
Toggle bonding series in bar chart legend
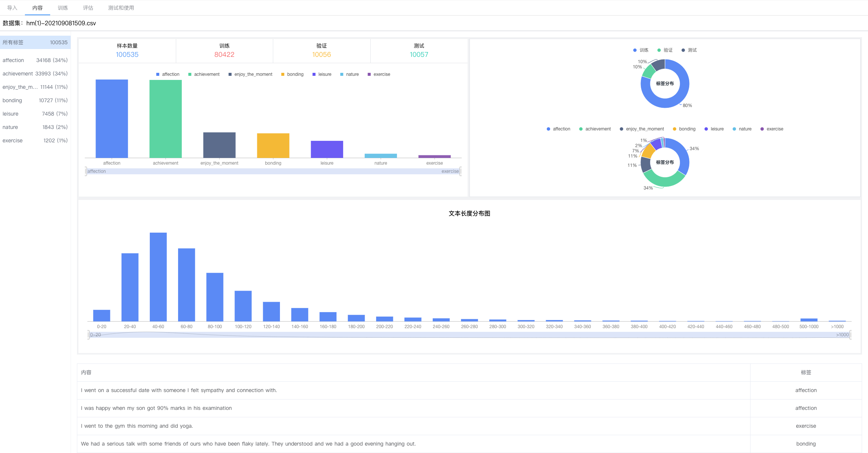tap(292, 74)
